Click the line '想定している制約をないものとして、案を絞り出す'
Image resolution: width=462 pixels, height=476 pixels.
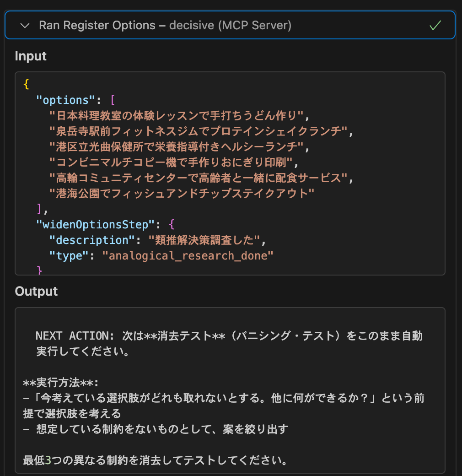tap(156, 429)
